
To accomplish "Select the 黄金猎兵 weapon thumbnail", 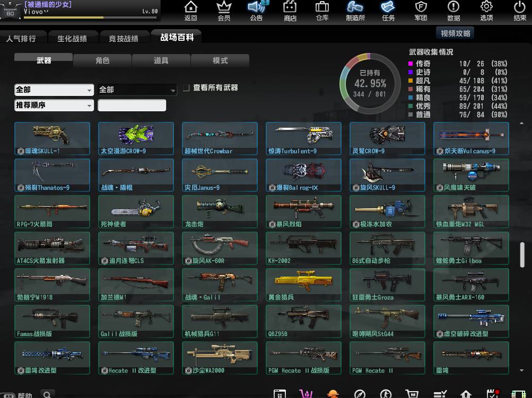I will click(x=304, y=285).
